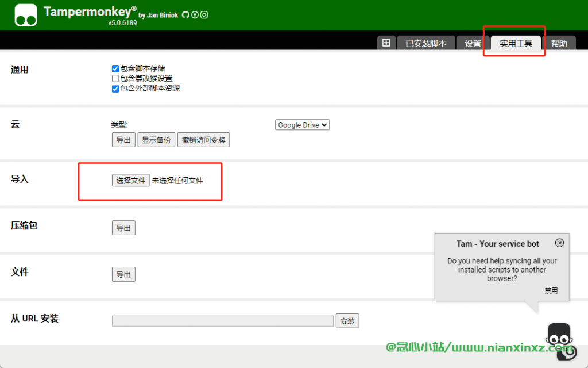
Task: Open the Instagram icon link
Action: [204, 15]
